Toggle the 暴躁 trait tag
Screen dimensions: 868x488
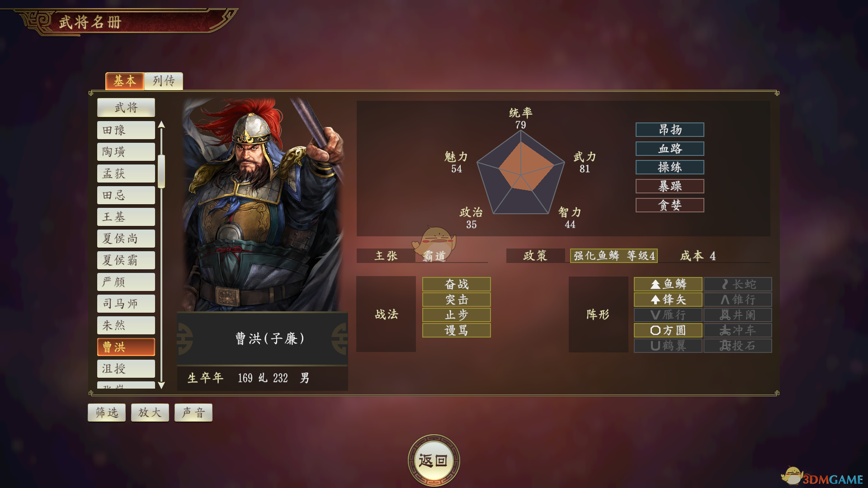(670, 186)
